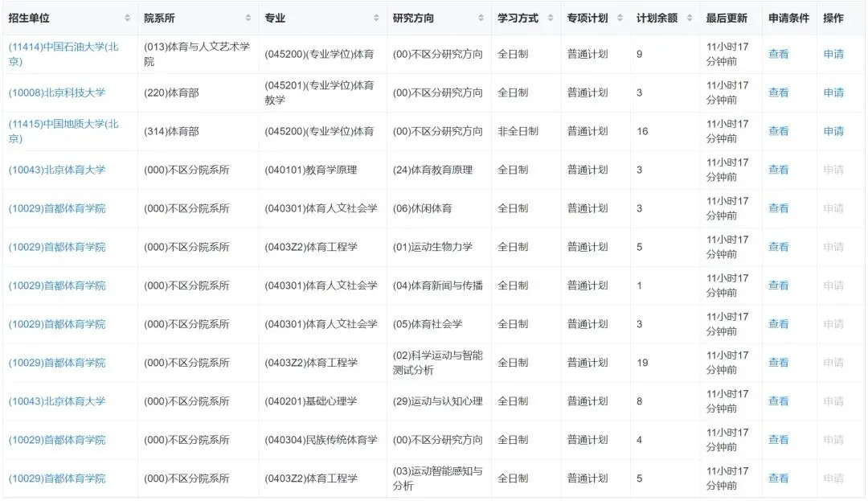This screenshot has height=501, width=868.
Task: Select the (04)体育新闻与传播 cell
Action: pyautogui.click(x=438, y=285)
